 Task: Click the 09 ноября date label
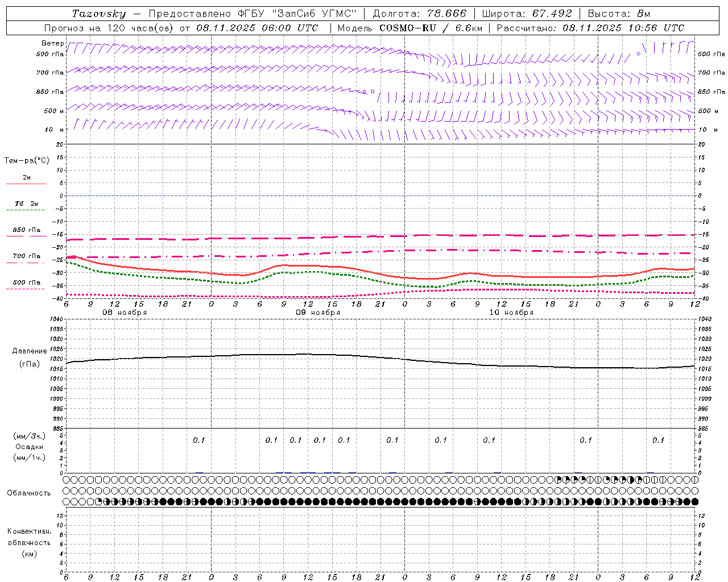tap(318, 313)
